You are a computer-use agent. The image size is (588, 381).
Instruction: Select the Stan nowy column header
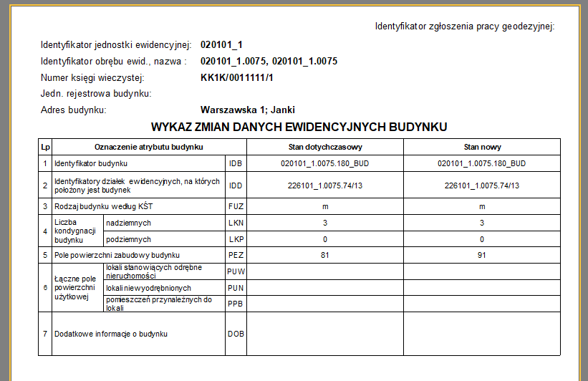point(482,147)
